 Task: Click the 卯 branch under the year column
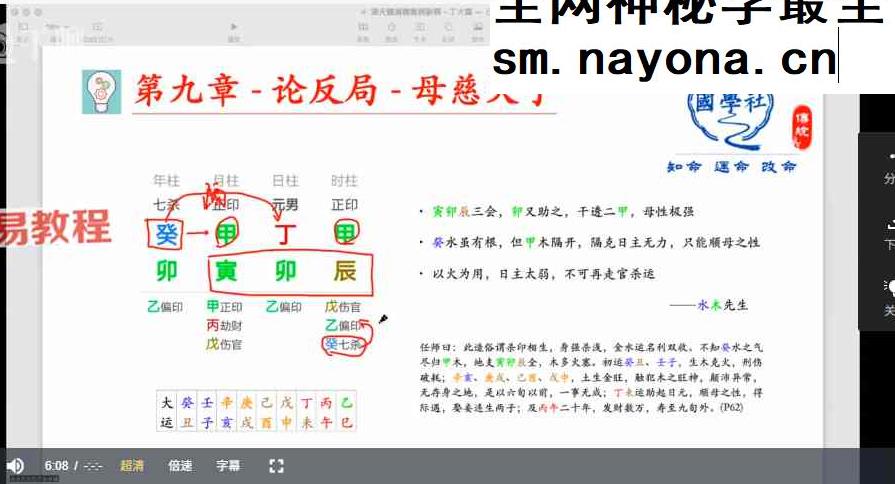167,271
